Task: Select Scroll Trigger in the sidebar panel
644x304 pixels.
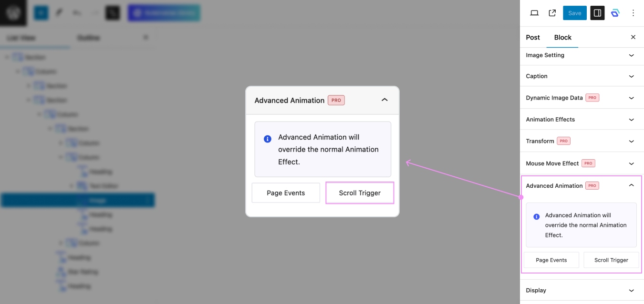Action: point(611,260)
